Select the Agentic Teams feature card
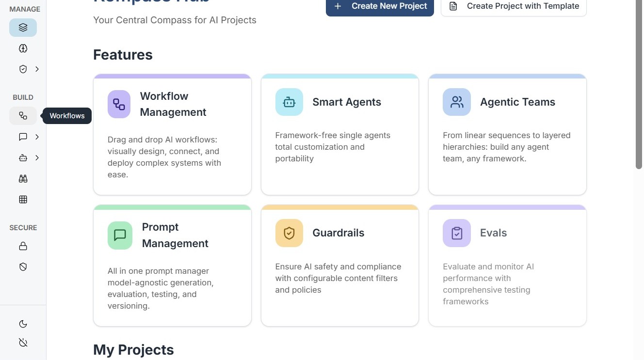644x360 pixels. 507,135
